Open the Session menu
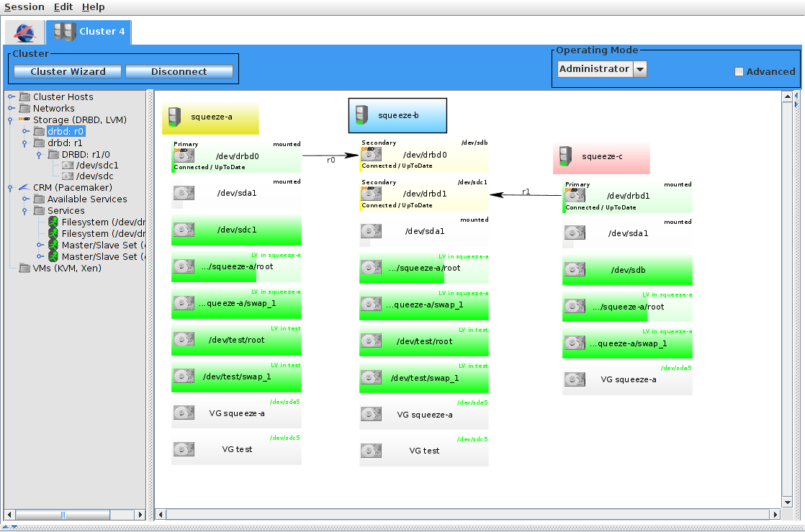805x532 pixels. point(24,7)
